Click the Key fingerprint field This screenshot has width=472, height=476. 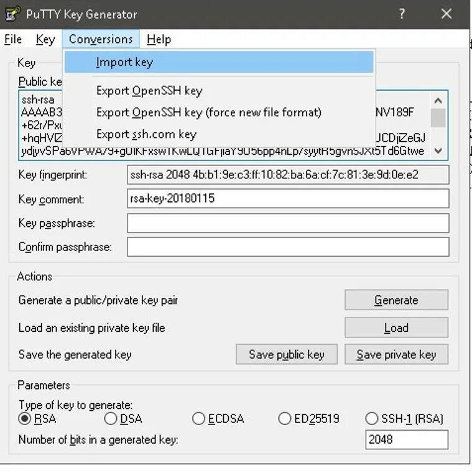pos(288,175)
